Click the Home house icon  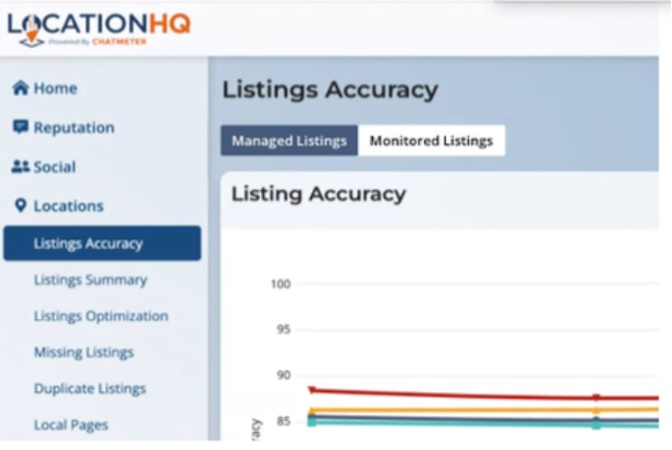(20, 88)
